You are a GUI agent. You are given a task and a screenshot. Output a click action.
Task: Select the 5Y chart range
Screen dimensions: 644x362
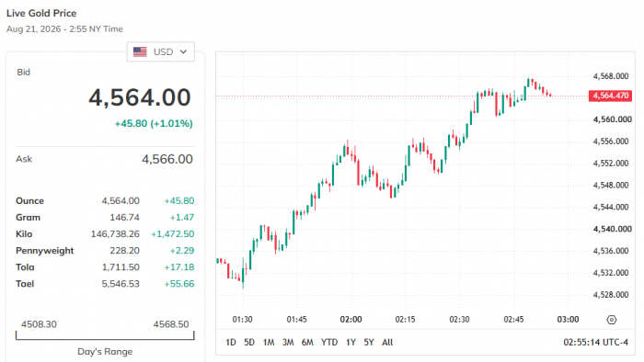pyautogui.click(x=369, y=343)
